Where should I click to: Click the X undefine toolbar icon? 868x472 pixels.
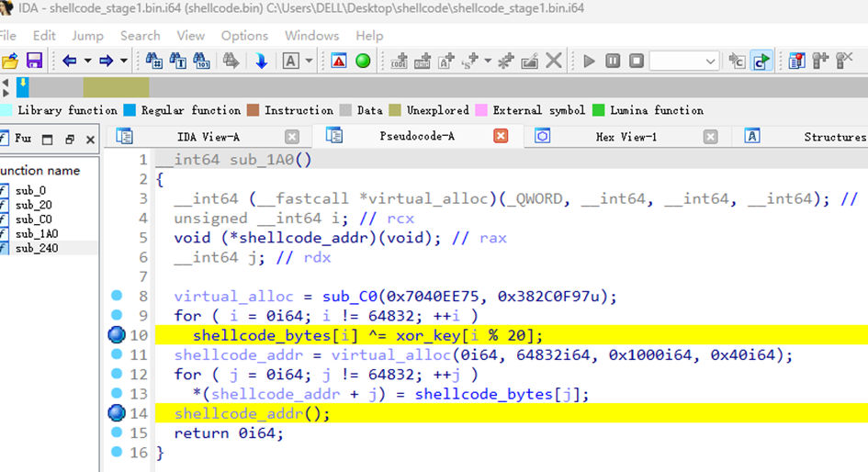coord(554,61)
